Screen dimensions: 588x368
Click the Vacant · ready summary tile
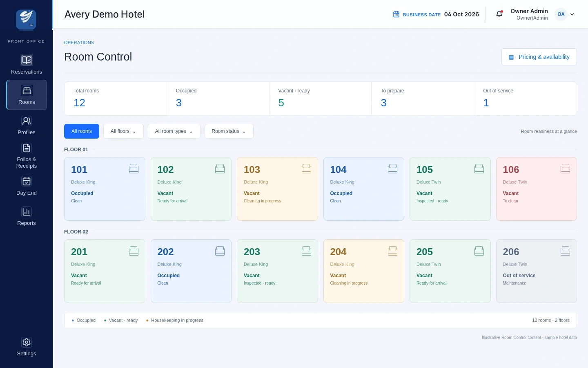coord(321,99)
